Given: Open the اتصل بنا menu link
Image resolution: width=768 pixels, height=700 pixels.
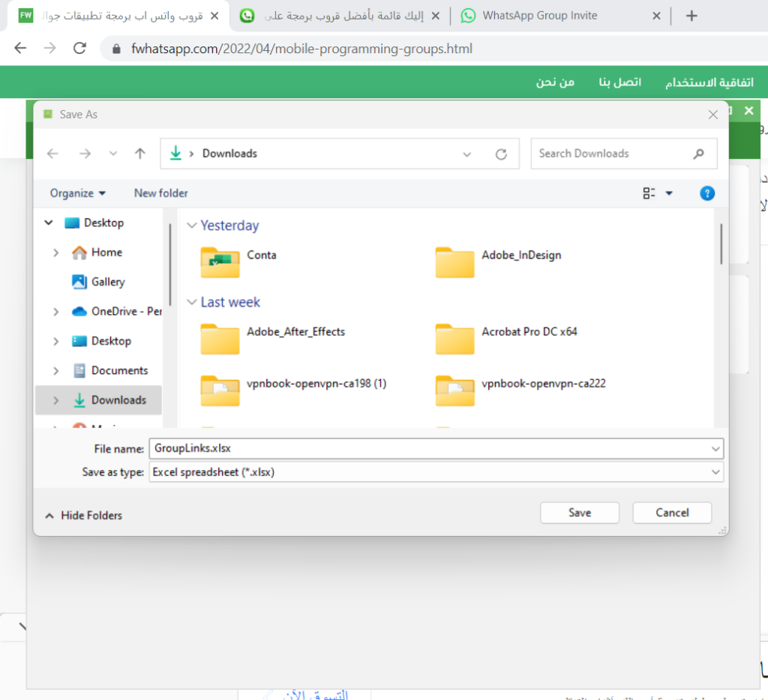Looking at the screenshot, I should pos(620,82).
